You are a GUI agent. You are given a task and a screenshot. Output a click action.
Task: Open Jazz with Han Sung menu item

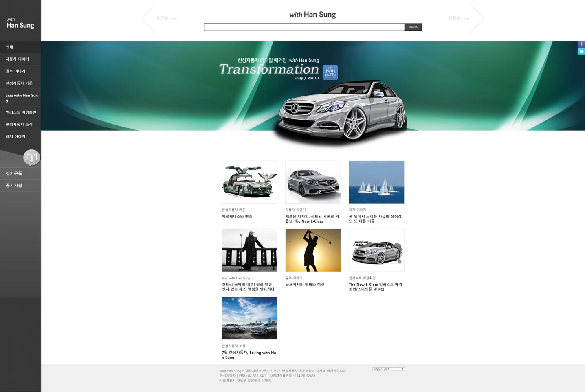[x=20, y=98]
